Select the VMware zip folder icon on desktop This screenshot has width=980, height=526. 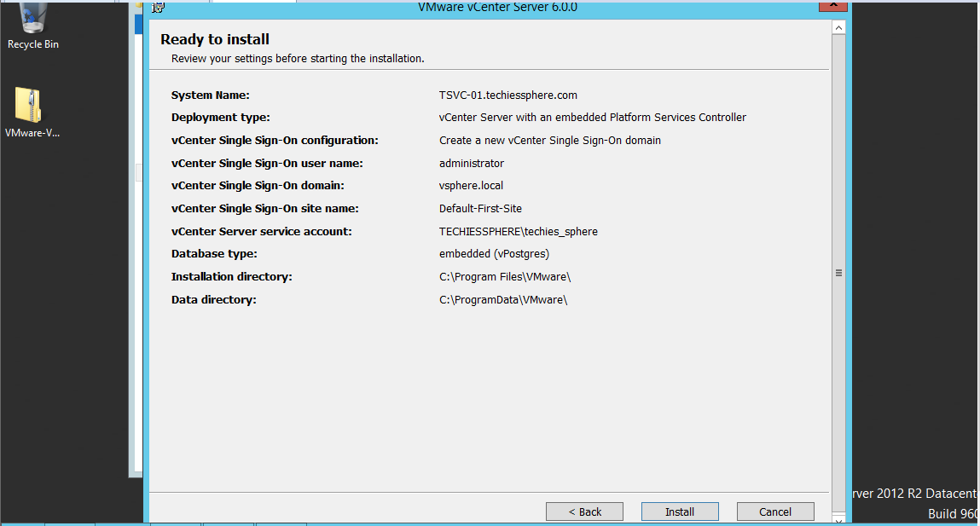pos(32,113)
